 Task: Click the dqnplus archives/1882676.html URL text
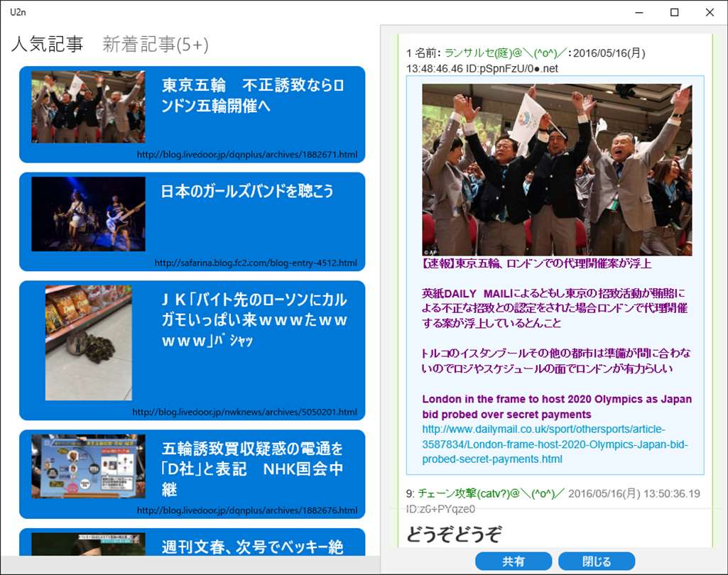(x=247, y=510)
